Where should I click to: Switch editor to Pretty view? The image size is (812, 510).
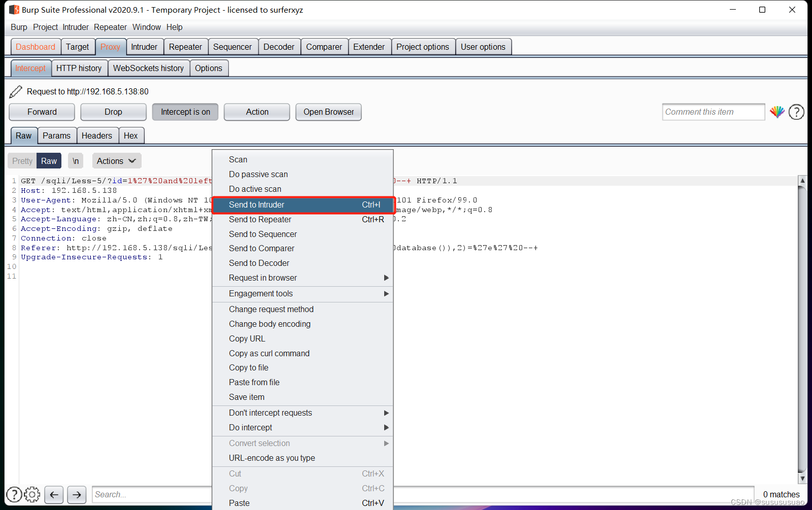point(22,161)
